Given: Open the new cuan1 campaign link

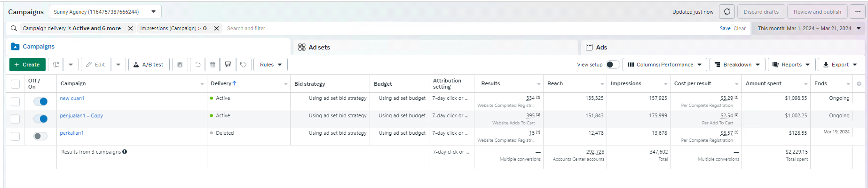Looking at the screenshot, I should 72,98.
